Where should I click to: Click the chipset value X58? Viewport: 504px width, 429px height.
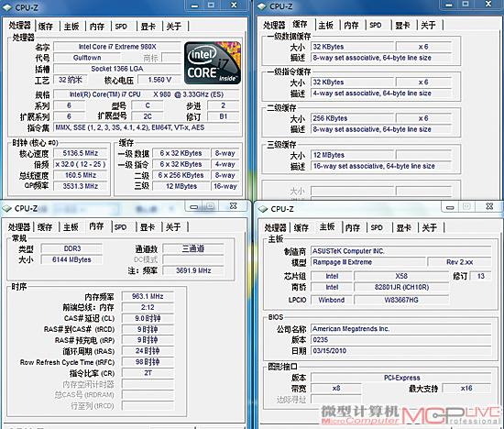(x=401, y=276)
